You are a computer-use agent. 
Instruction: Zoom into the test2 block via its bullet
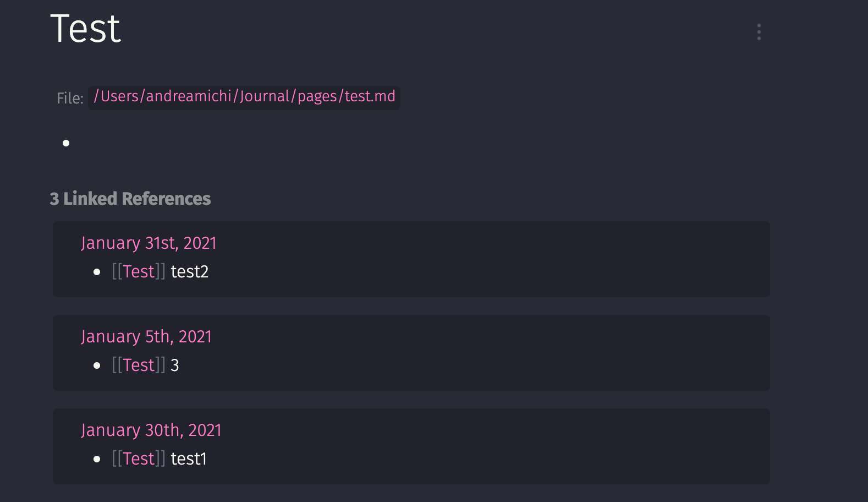coord(97,271)
